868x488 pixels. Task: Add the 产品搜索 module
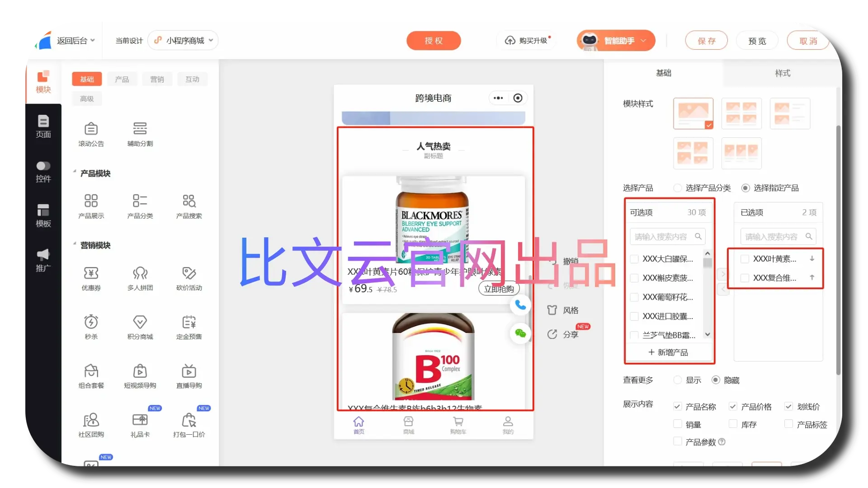coord(189,206)
